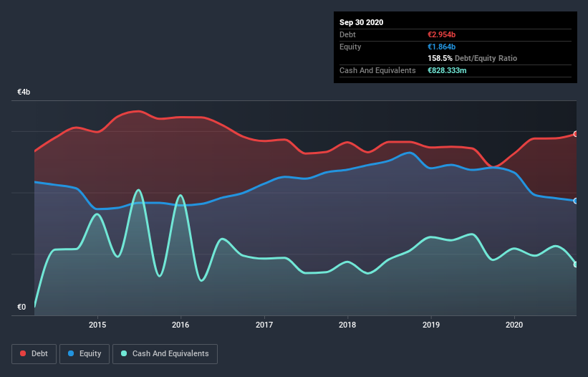Toggle the Cash And Equivalents legend button
Screen dimensions: 588x377
click(x=165, y=354)
